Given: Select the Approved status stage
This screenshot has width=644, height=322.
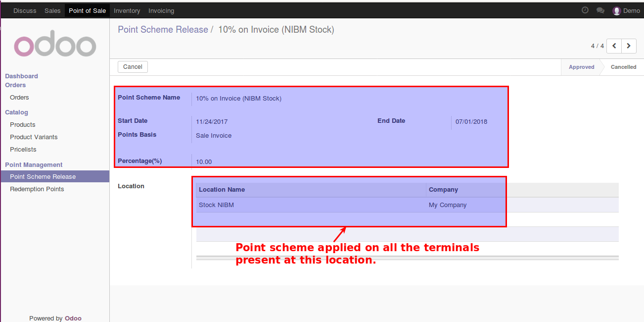Looking at the screenshot, I should pyautogui.click(x=581, y=67).
